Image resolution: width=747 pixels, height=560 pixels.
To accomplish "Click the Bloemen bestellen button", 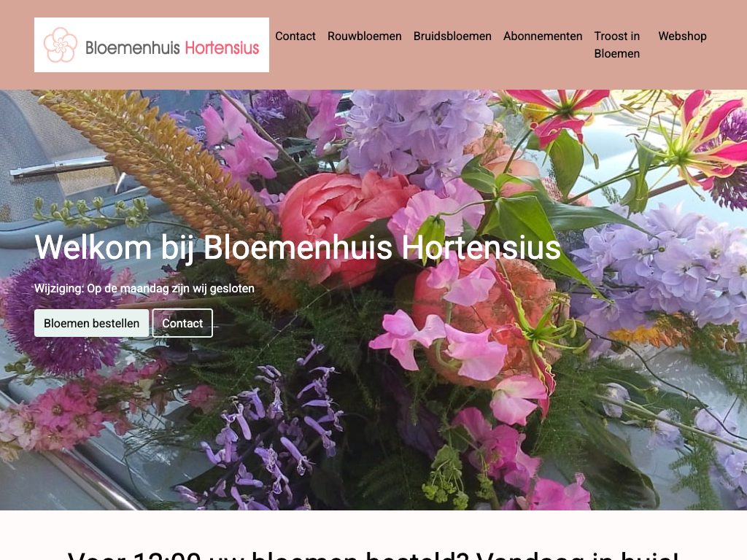I will click(x=91, y=323).
